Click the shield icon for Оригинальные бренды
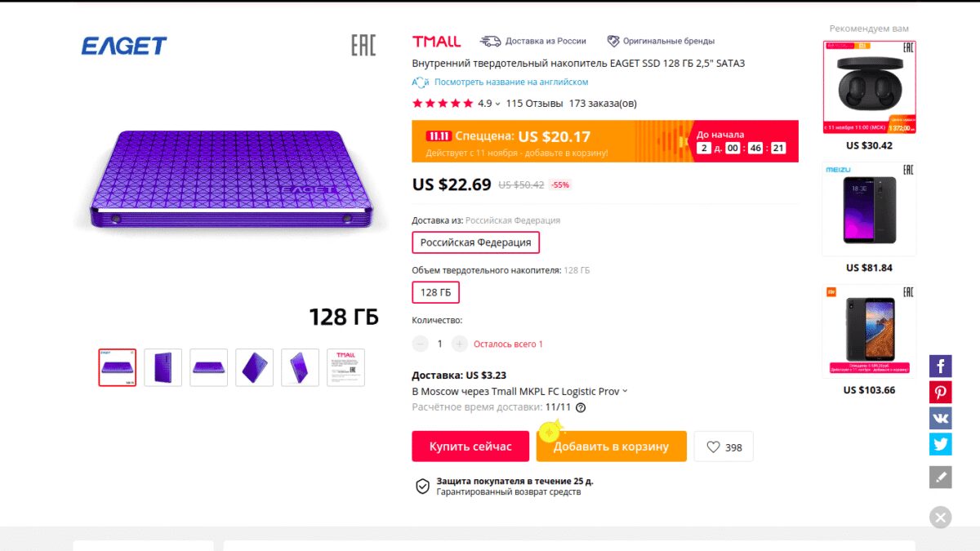Screen dimensions: 980x551 point(612,40)
